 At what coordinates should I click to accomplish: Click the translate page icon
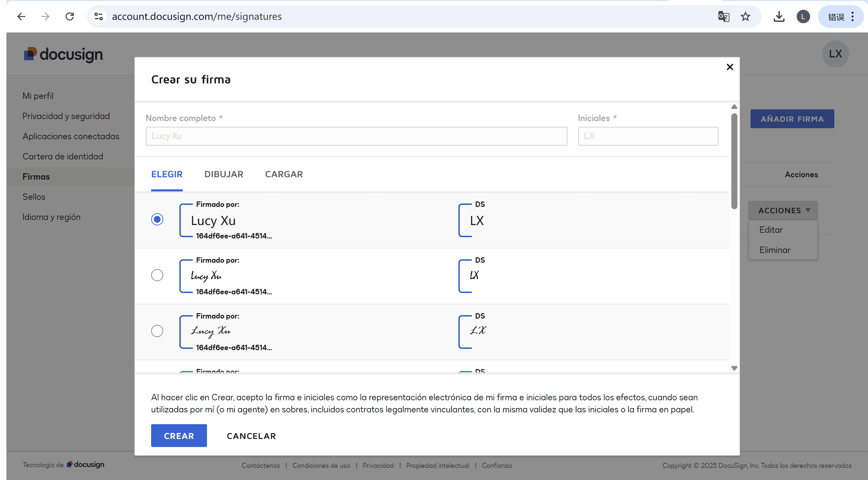click(x=724, y=16)
